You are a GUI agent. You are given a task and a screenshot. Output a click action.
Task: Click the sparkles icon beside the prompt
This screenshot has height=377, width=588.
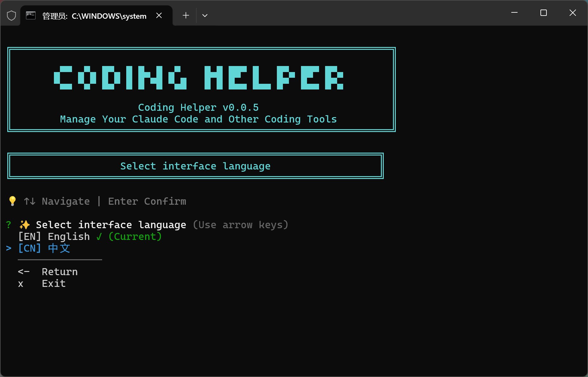coord(24,225)
